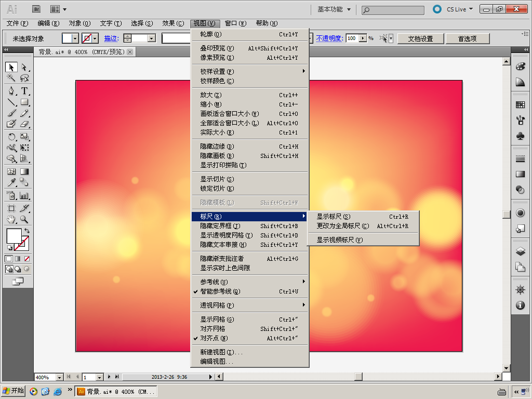The height and width of the screenshot is (399, 532).
Task: Open the 窗口 menu
Action: coord(235,23)
